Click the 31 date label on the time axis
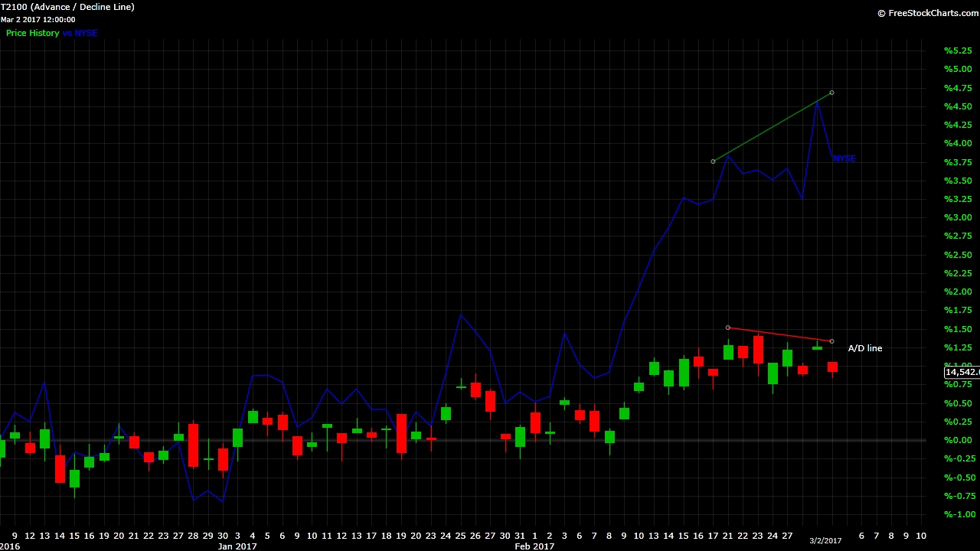The width and height of the screenshot is (980, 551). click(520, 536)
